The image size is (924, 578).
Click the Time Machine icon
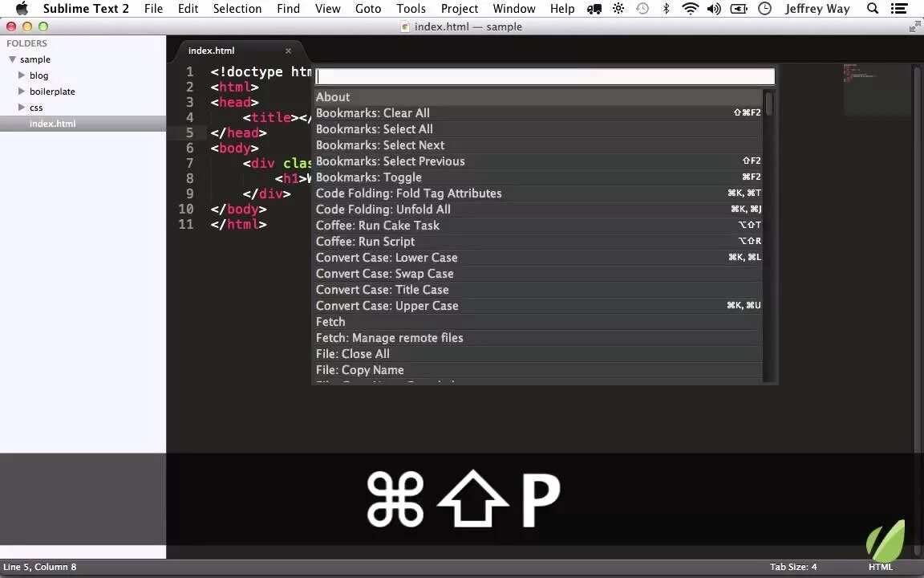[x=642, y=8]
